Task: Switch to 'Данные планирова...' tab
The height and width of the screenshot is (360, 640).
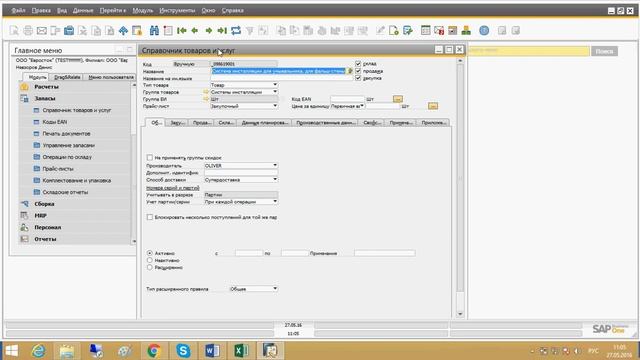Action: point(264,122)
